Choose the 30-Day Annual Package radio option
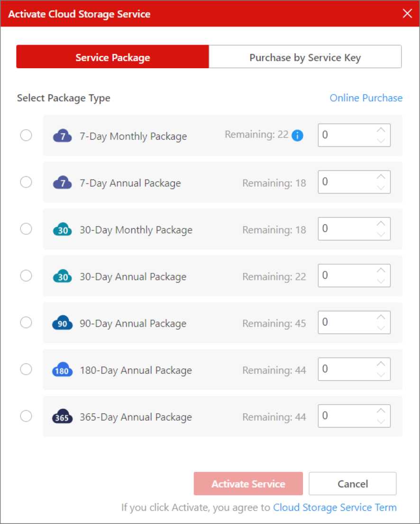 [x=26, y=276]
